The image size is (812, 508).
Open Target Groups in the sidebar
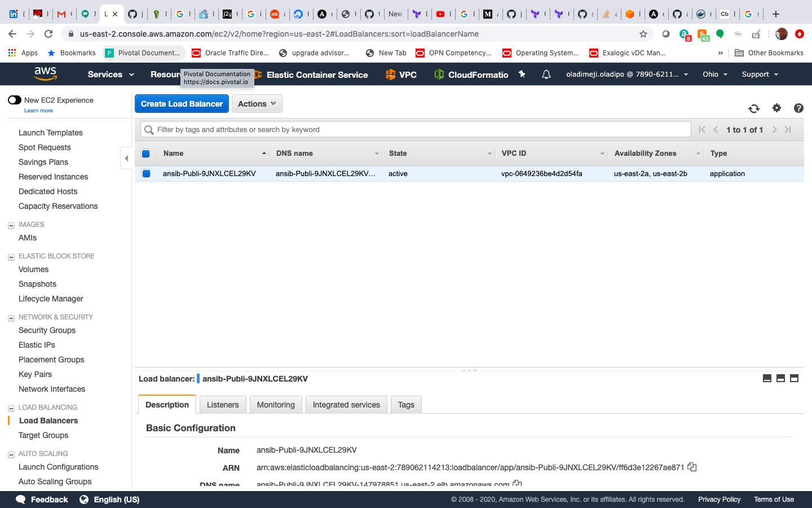(x=43, y=435)
